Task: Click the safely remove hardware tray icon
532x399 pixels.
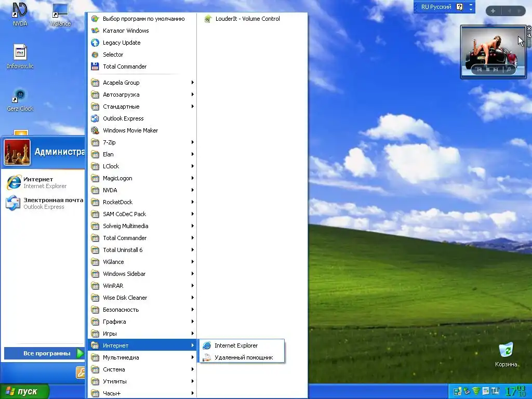Action: [x=467, y=391]
